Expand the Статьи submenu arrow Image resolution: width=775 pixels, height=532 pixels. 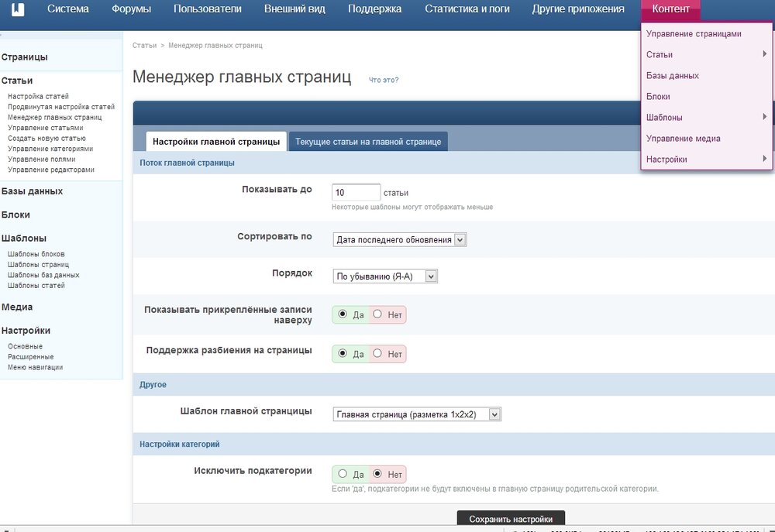(764, 54)
